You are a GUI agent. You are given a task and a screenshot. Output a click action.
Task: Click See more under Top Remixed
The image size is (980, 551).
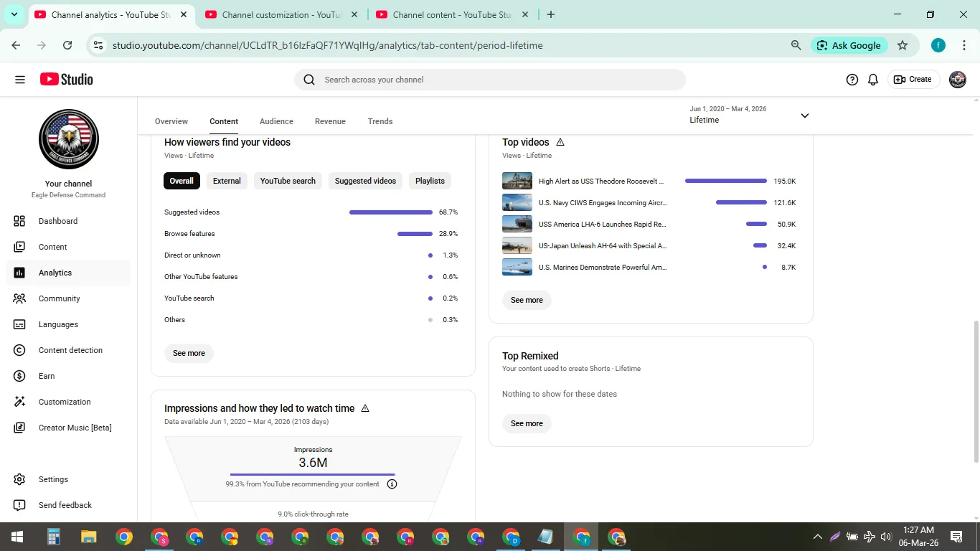(x=527, y=423)
